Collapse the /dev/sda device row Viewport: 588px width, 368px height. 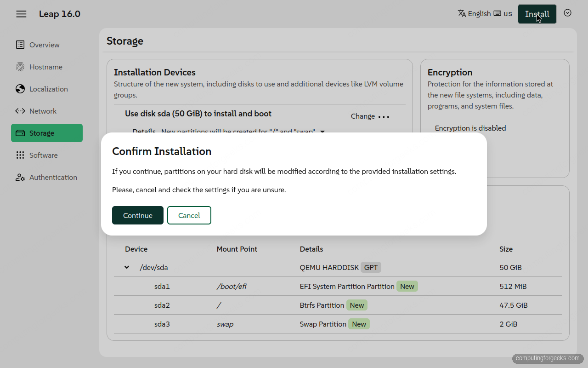click(127, 267)
